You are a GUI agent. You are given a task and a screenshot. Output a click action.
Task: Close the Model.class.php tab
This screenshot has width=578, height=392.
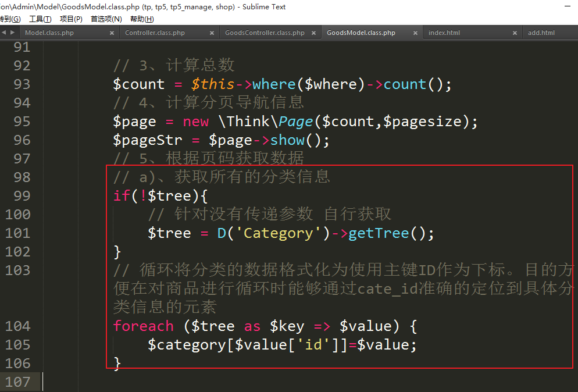(x=112, y=33)
